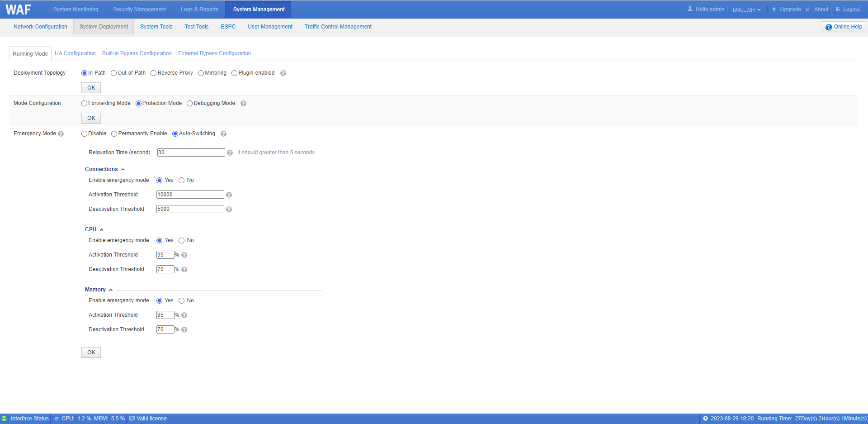Set Emergency Mode to Disable

pos(85,134)
